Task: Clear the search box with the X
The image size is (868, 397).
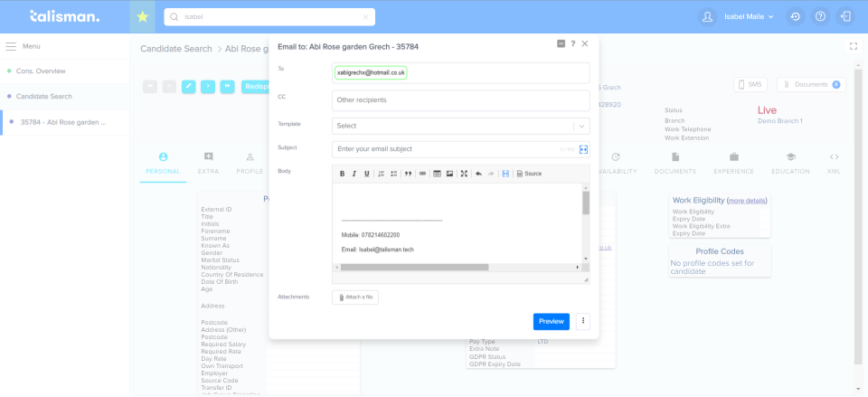Action: point(365,17)
